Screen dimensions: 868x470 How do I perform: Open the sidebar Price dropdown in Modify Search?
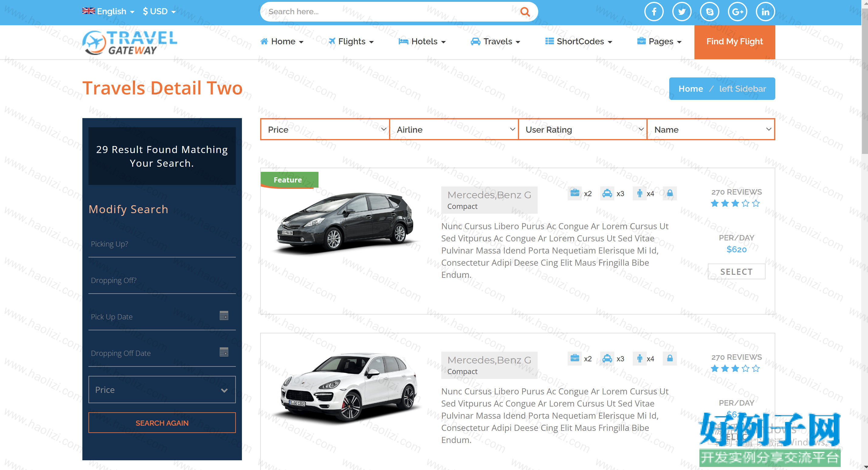162,390
